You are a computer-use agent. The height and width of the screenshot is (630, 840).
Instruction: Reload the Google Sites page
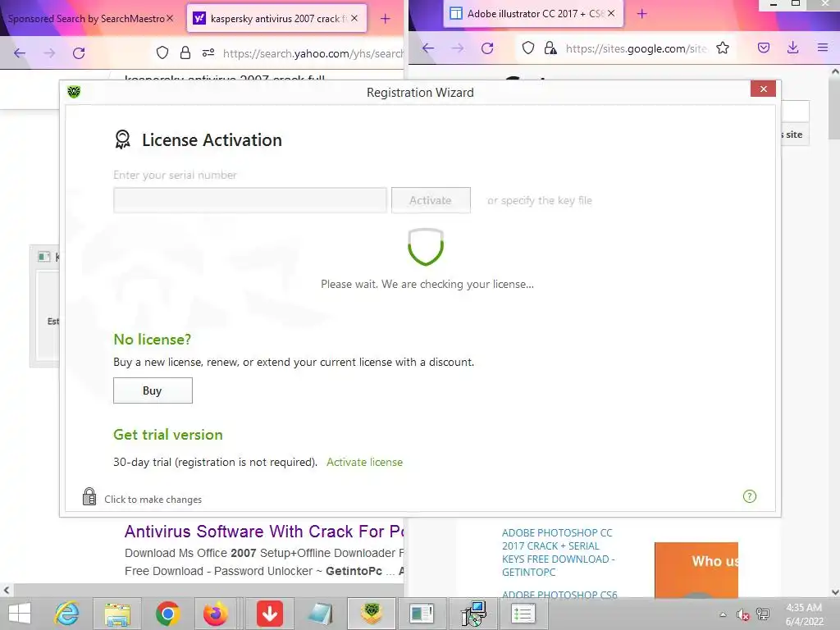[487, 48]
